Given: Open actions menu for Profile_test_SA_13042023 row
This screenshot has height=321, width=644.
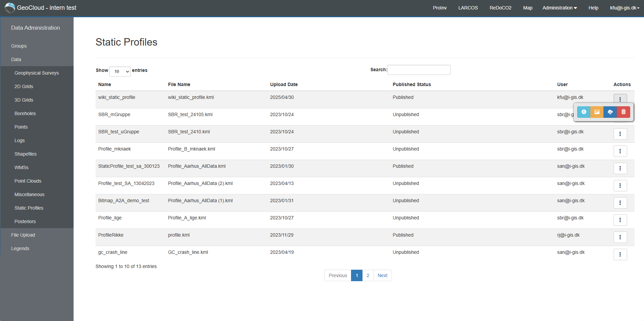Looking at the screenshot, I should (620, 186).
